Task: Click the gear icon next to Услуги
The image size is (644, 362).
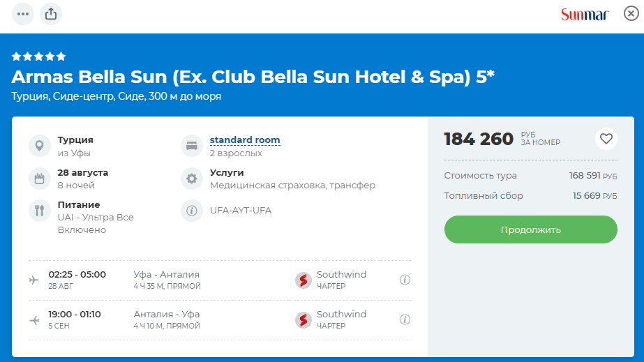Action: click(x=190, y=179)
